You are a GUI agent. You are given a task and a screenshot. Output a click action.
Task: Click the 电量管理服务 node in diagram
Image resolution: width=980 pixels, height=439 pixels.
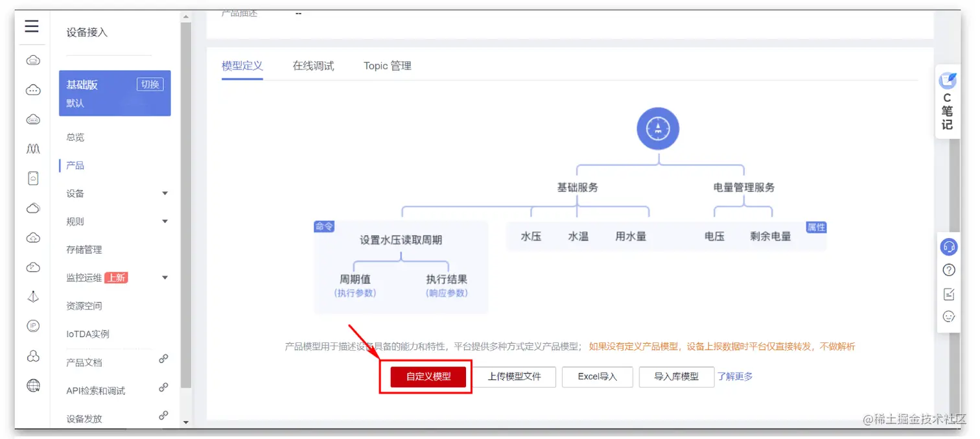744,187
